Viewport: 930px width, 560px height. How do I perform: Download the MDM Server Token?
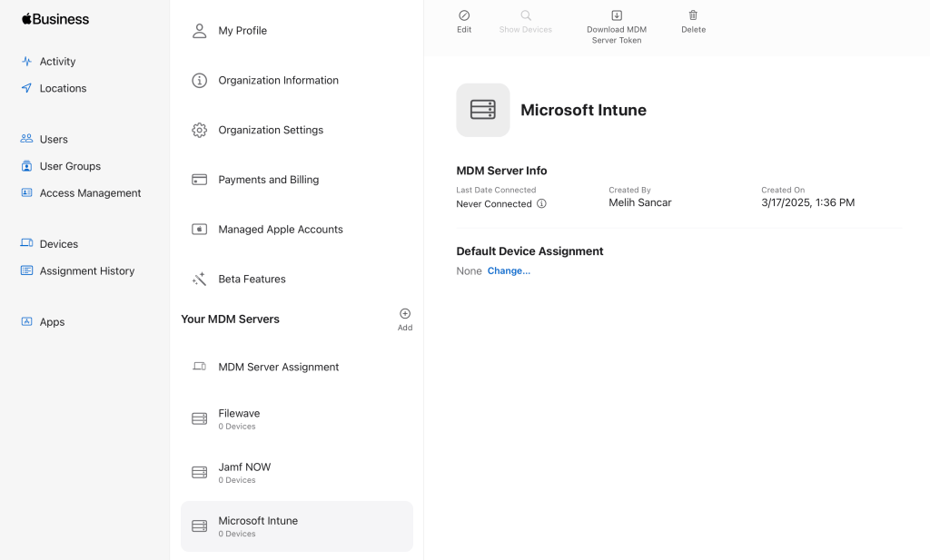(617, 16)
